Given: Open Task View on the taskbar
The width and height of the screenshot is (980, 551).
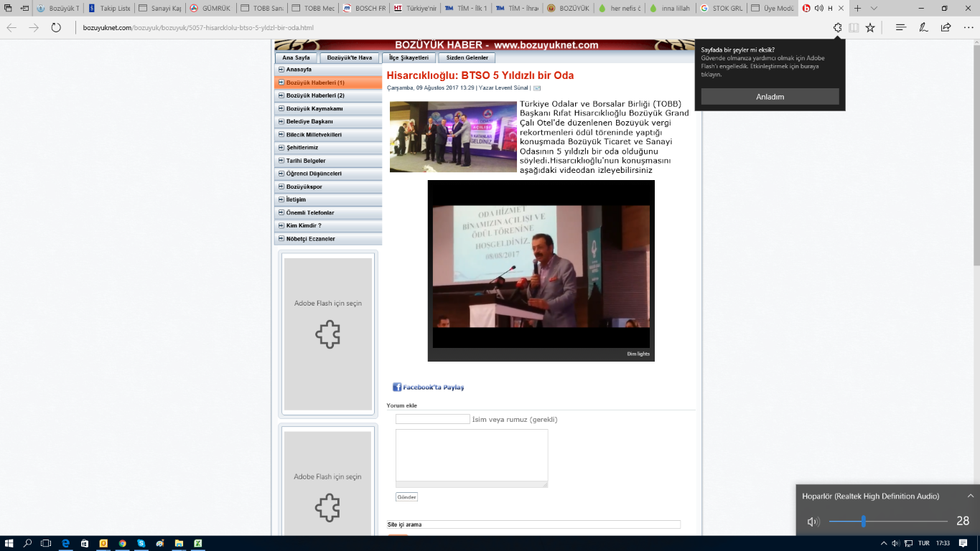Looking at the screenshot, I should (x=46, y=543).
